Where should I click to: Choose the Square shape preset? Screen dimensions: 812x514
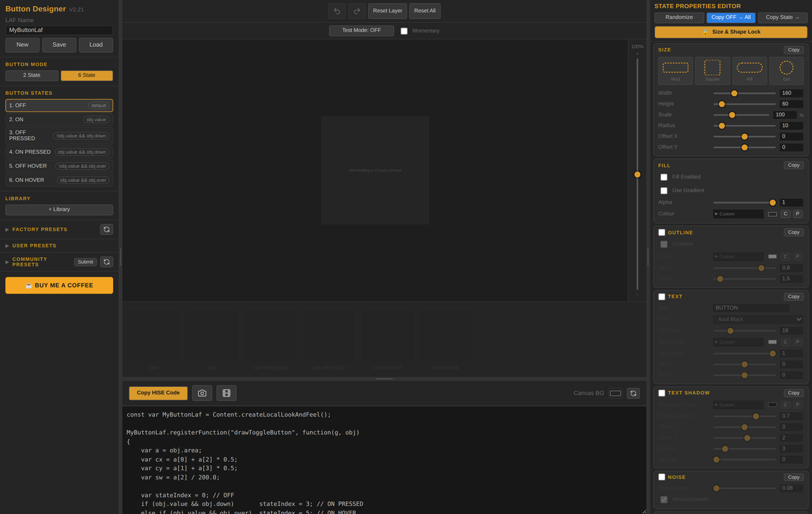[x=713, y=70]
